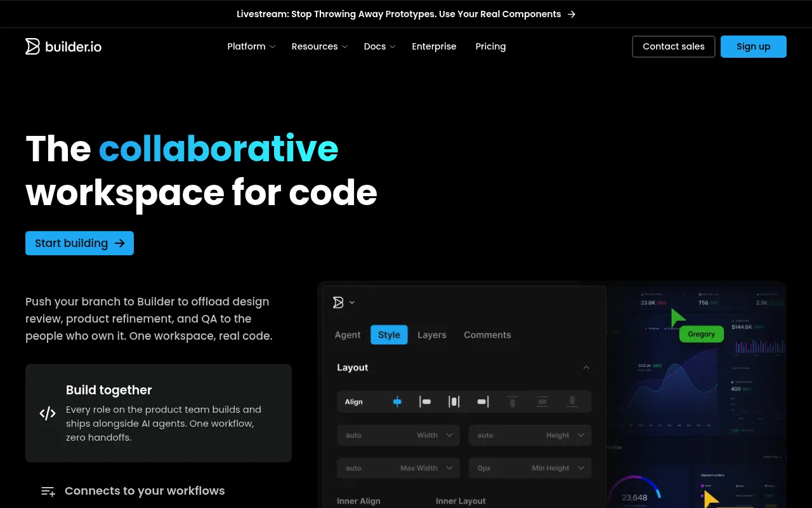The image size is (812, 508).
Task: Click the list-plus icon beside Connects to your workflows
Action: click(48, 491)
